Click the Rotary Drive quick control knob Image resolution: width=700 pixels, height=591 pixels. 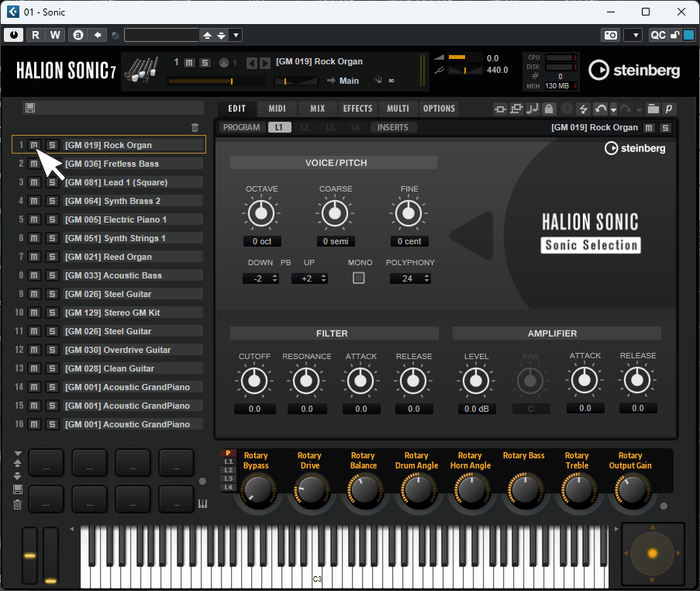pos(310,490)
